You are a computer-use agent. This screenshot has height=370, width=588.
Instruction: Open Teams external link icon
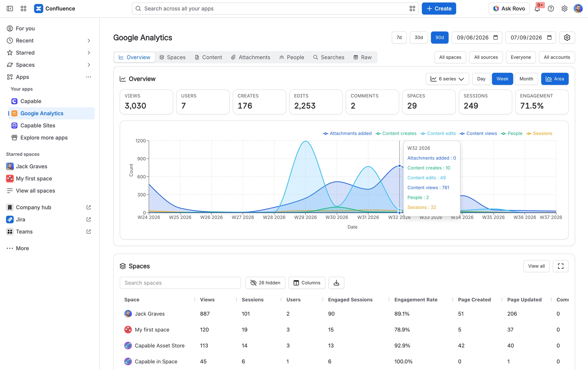coord(89,232)
